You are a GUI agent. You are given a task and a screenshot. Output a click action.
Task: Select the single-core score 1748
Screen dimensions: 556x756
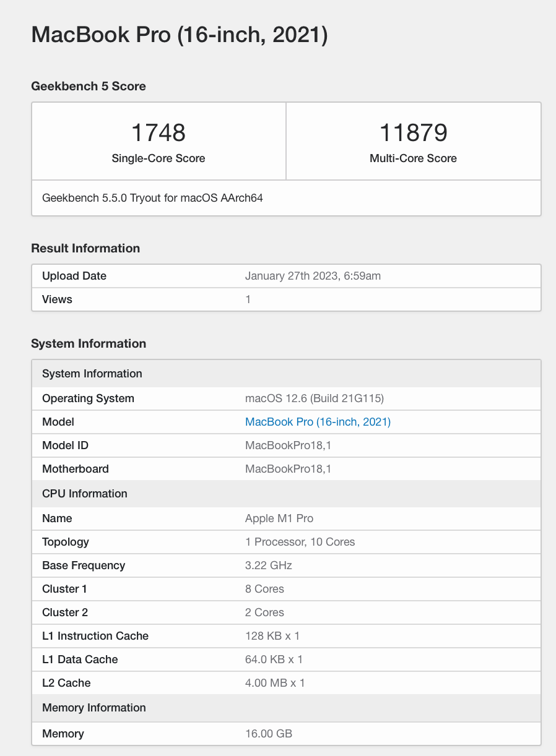pyautogui.click(x=159, y=133)
